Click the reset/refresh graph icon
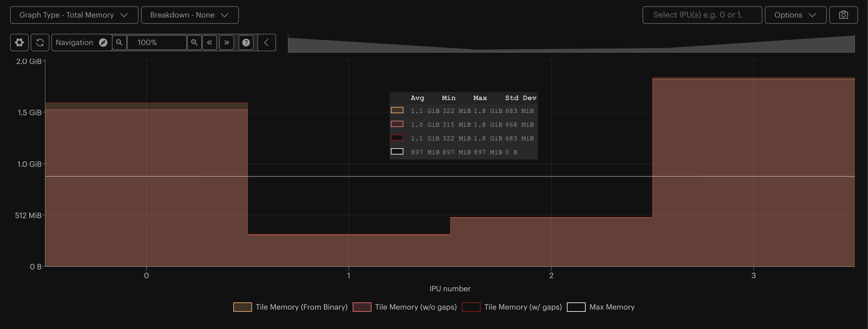Screen dimensions: 868x329 tap(40, 43)
